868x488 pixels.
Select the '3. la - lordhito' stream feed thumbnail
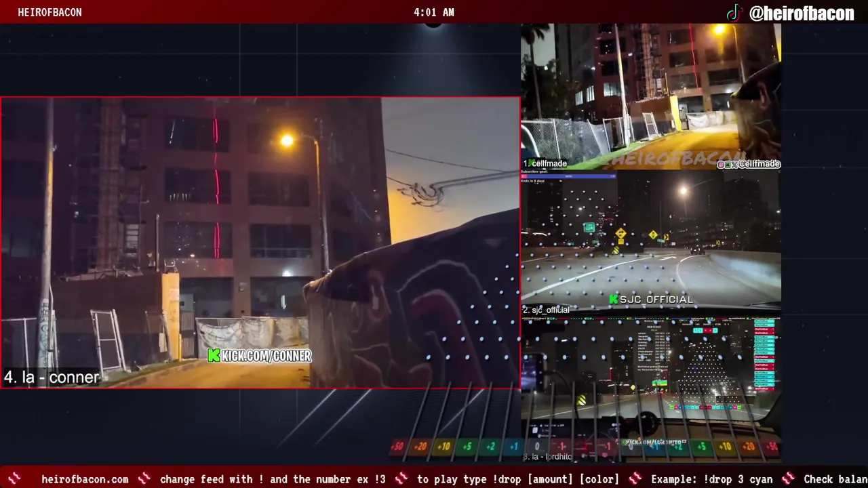coord(651,389)
